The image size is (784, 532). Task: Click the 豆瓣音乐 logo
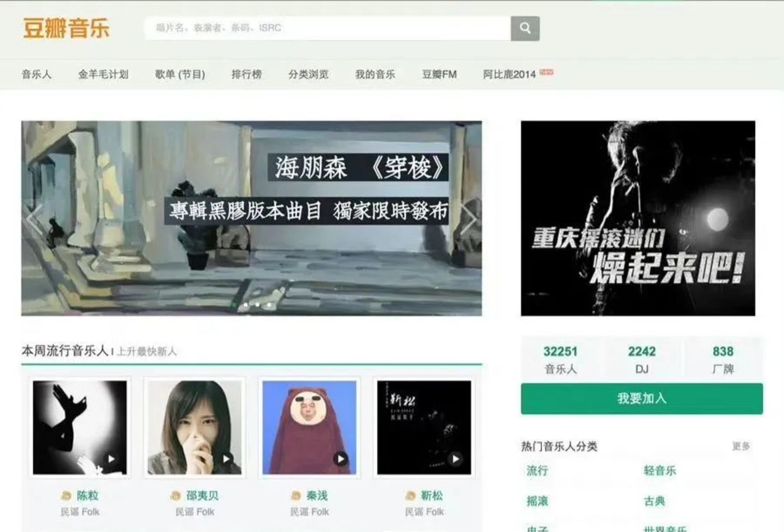(x=66, y=28)
